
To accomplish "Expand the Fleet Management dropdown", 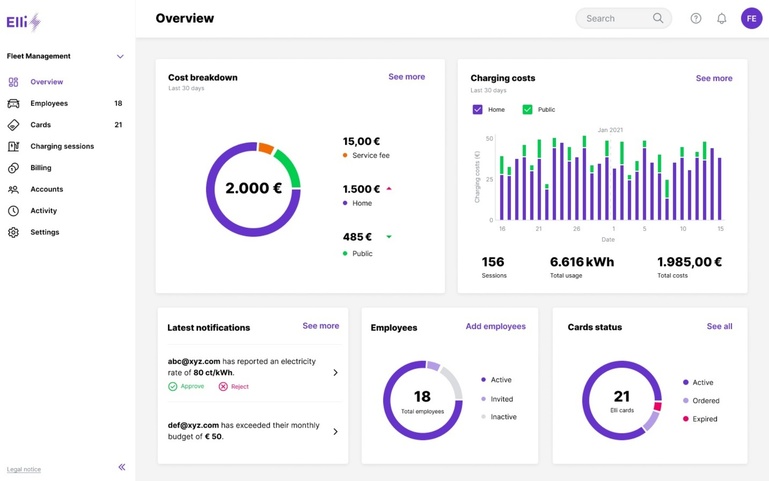I will 120,57.
